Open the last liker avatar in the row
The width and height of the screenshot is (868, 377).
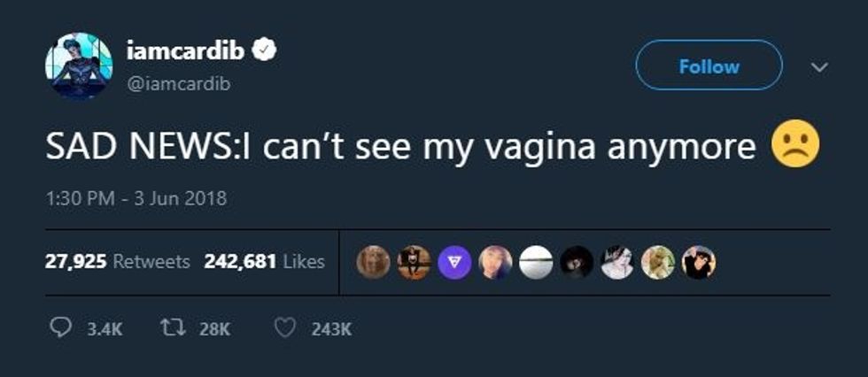(x=699, y=262)
